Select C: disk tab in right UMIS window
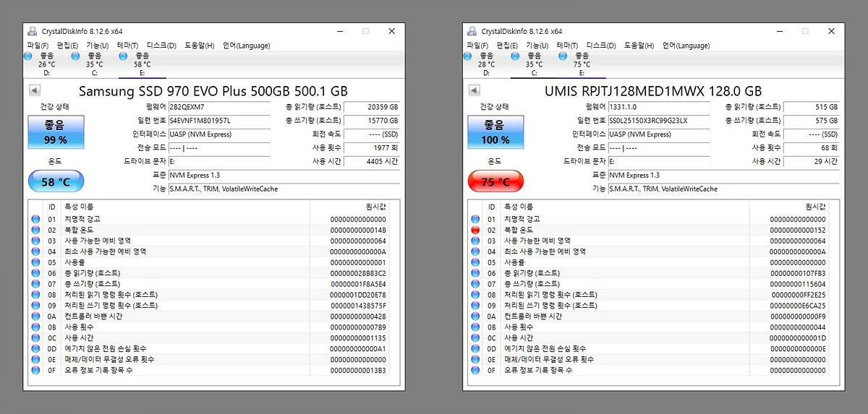The height and width of the screenshot is (414, 868). tap(535, 64)
